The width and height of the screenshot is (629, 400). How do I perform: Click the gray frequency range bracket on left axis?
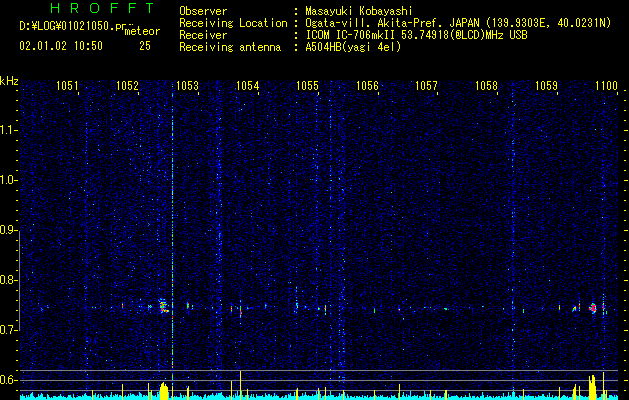click(x=20, y=281)
